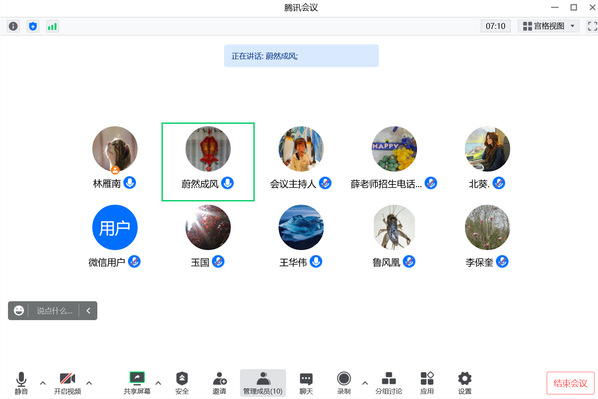Image resolution: width=598 pixels, height=399 pixels.
Task: Select 蔚然成风's avatar
Action: tap(208, 149)
